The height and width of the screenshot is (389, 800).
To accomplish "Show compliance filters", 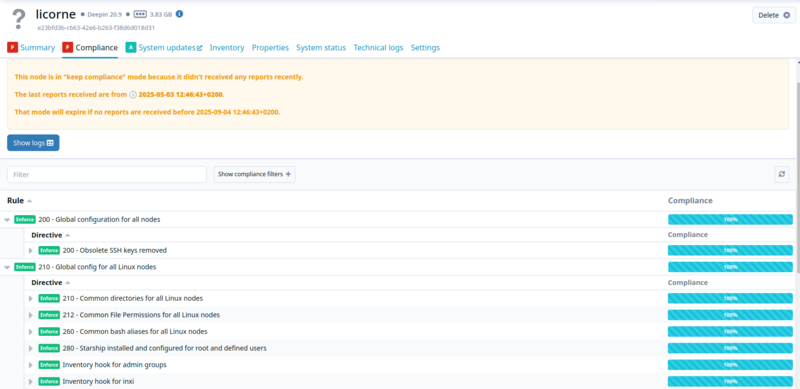I will click(254, 174).
